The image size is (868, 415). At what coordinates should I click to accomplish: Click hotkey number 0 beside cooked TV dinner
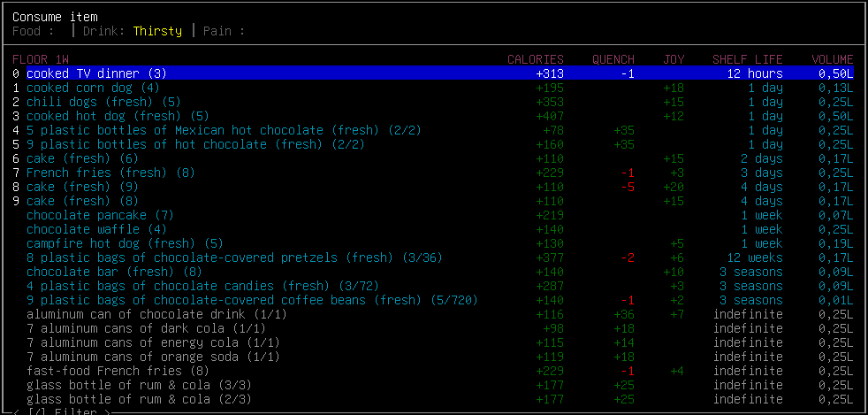[16, 73]
